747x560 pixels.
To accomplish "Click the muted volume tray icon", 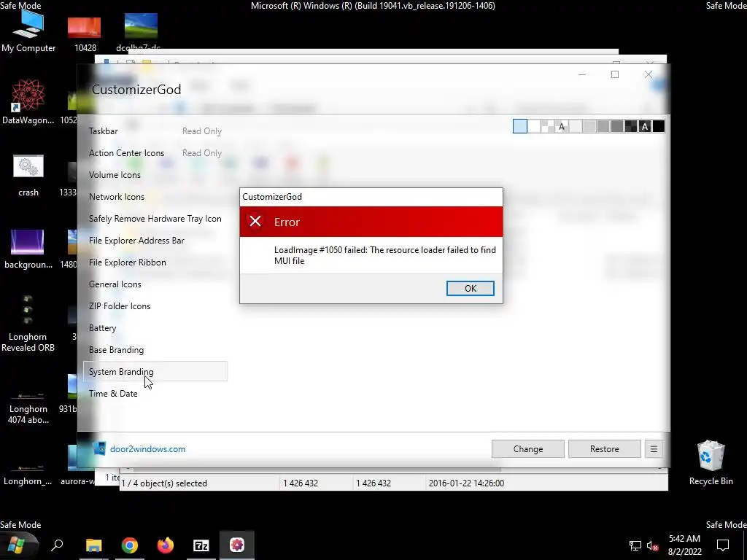I will 653,545.
